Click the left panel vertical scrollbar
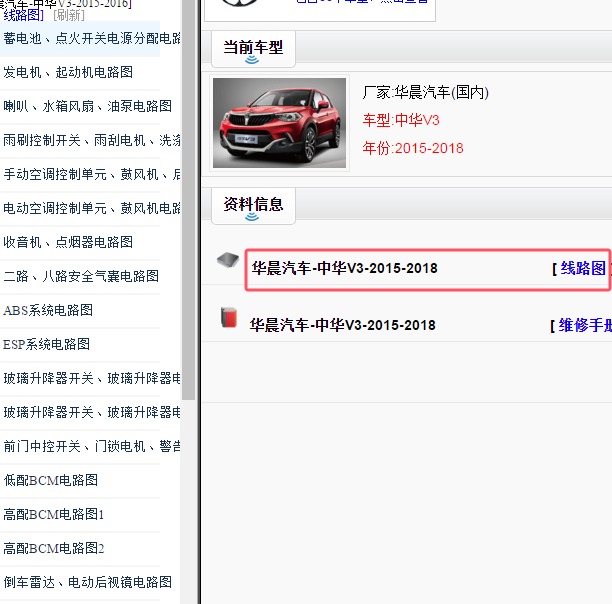 (188, 200)
